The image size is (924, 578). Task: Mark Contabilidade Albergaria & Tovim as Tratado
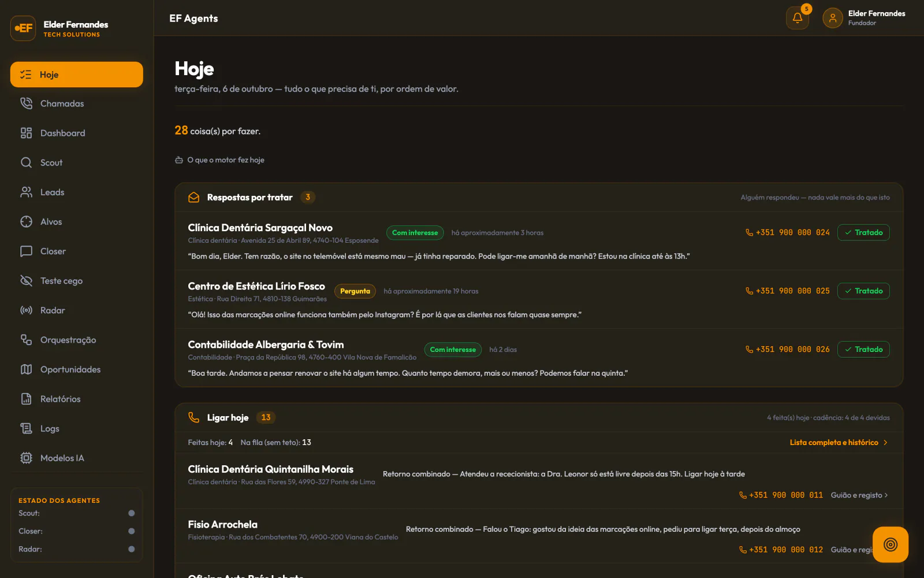click(863, 349)
